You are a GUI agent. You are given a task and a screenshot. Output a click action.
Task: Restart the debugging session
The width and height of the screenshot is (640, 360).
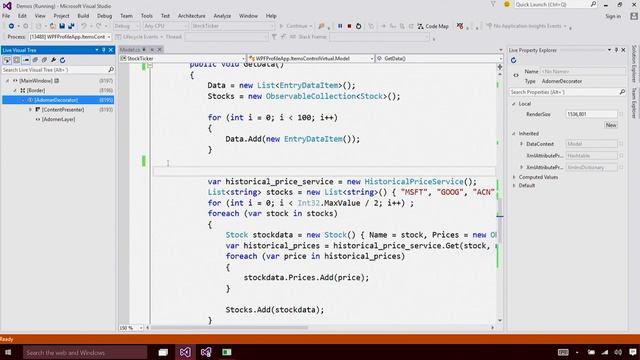pos(358,26)
